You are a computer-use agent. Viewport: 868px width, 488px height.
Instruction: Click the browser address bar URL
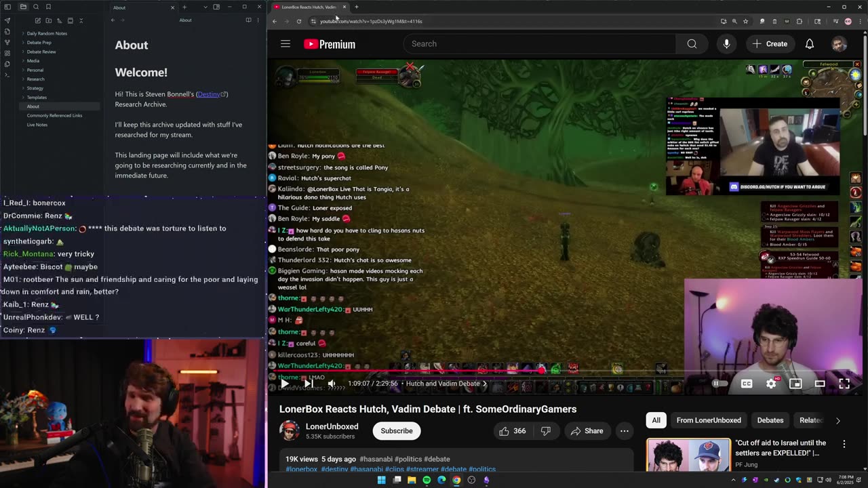click(x=371, y=21)
